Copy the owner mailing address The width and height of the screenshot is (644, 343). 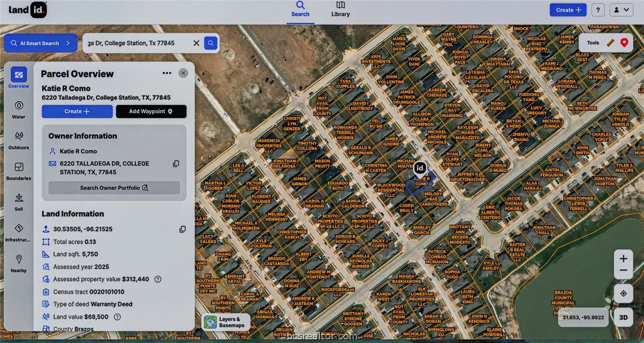(176, 164)
